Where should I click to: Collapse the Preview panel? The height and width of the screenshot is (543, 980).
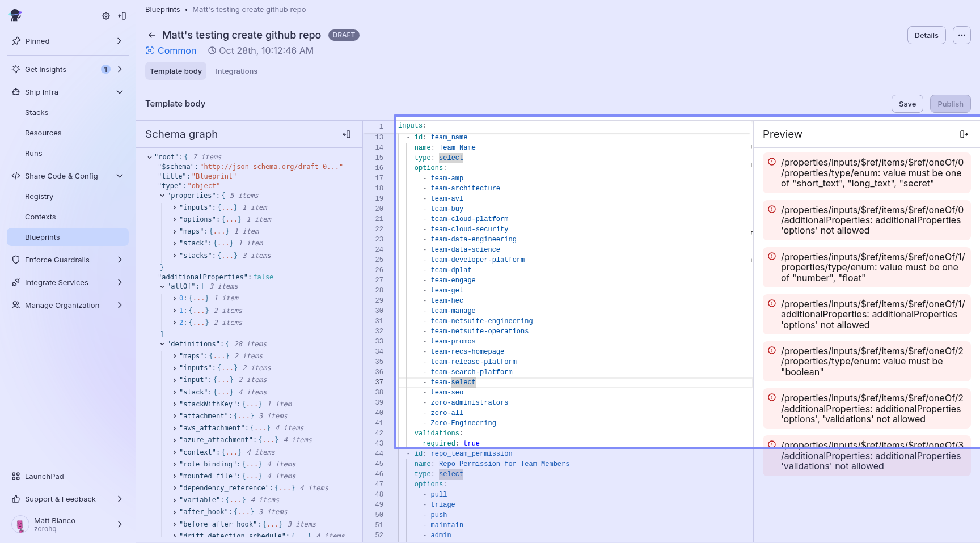tap(964, 134)
